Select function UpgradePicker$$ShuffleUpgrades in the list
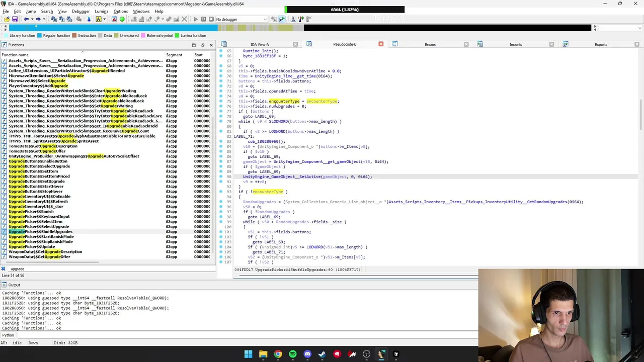The width and height of the screenshot is (644, 362). (x=40, y=232)
